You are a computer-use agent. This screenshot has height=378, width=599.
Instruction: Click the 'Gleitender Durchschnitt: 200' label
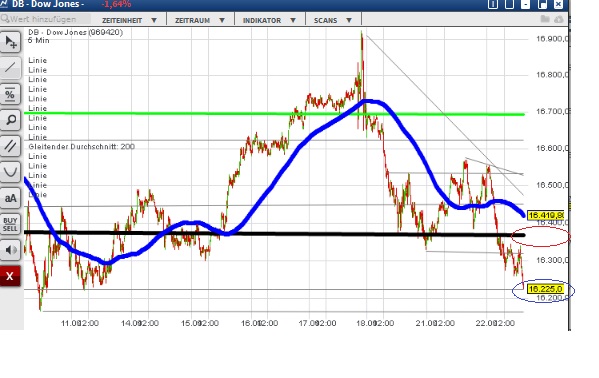point(81,147)
